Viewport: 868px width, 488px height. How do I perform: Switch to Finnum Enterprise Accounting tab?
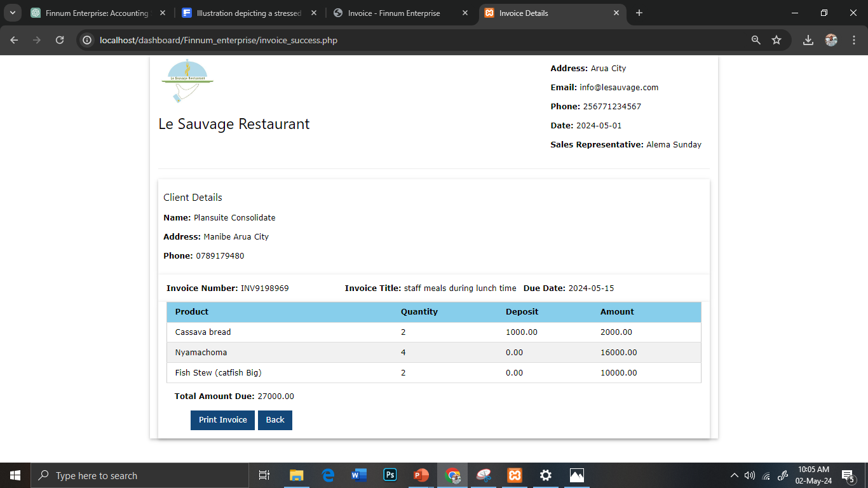(95, 13)
